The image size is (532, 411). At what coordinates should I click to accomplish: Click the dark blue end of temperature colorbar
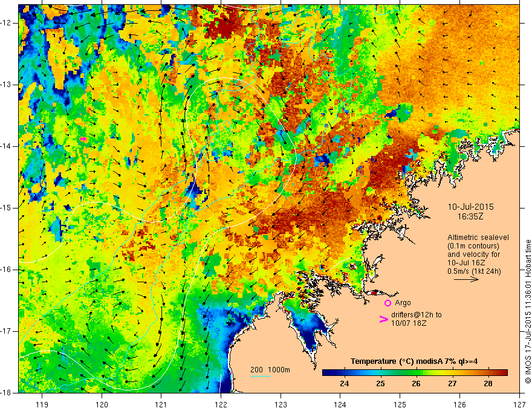[328, 372]
